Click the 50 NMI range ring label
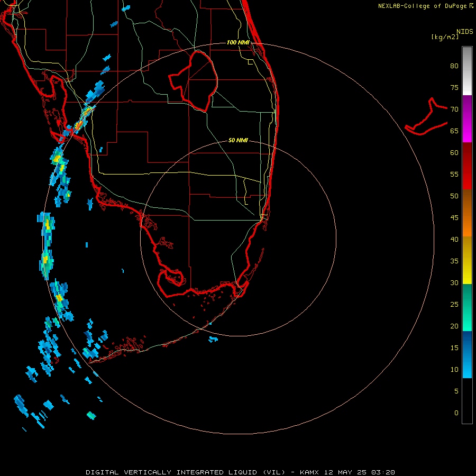This screenshot has width=476, height=476. [238, 140]
